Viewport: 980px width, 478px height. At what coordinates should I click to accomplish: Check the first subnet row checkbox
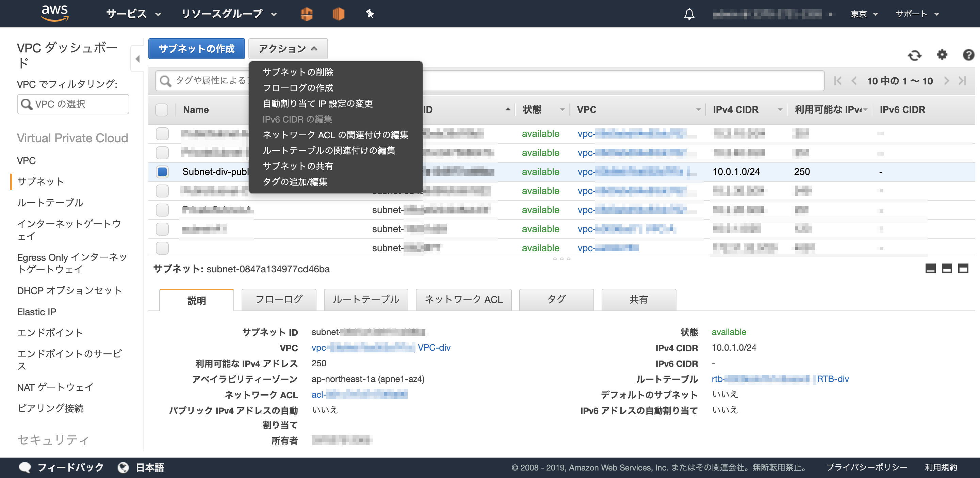pos(162,133)
